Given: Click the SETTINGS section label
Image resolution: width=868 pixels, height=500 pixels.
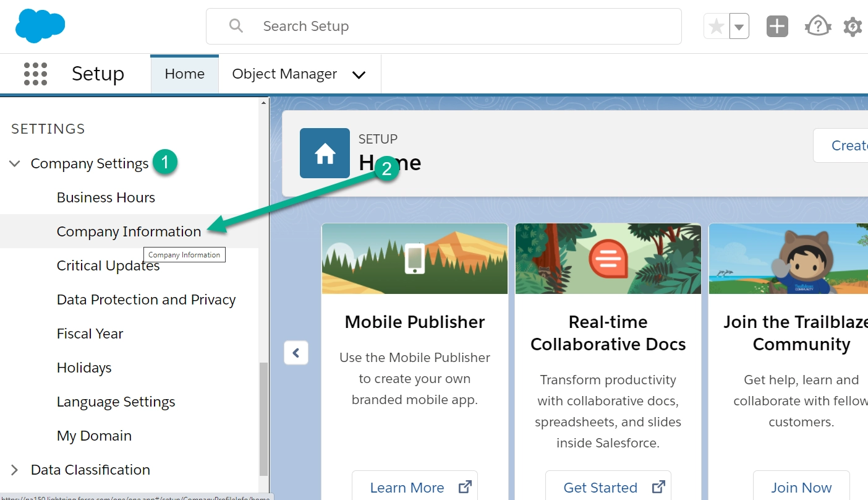Looking at the screenshot, I should (x=48, y=129).
